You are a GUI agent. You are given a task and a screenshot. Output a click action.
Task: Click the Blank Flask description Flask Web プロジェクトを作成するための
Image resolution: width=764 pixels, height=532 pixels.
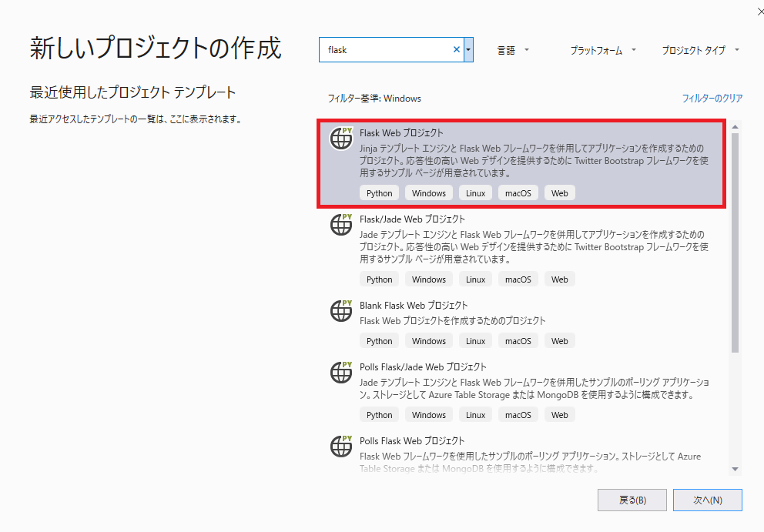(453, 321)
